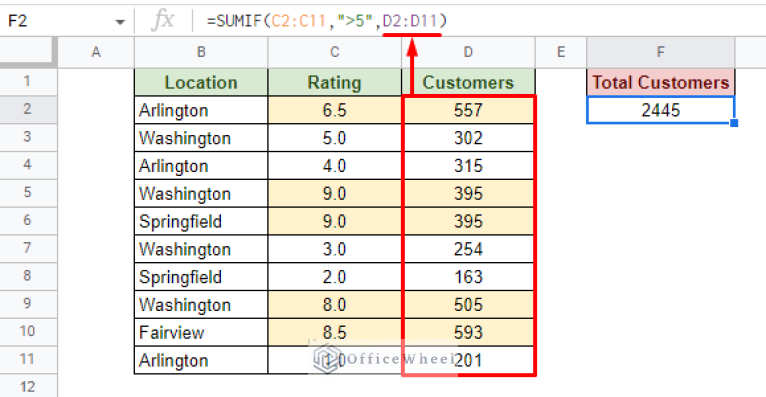
Task: Select column F header
Action: [660, 52]
